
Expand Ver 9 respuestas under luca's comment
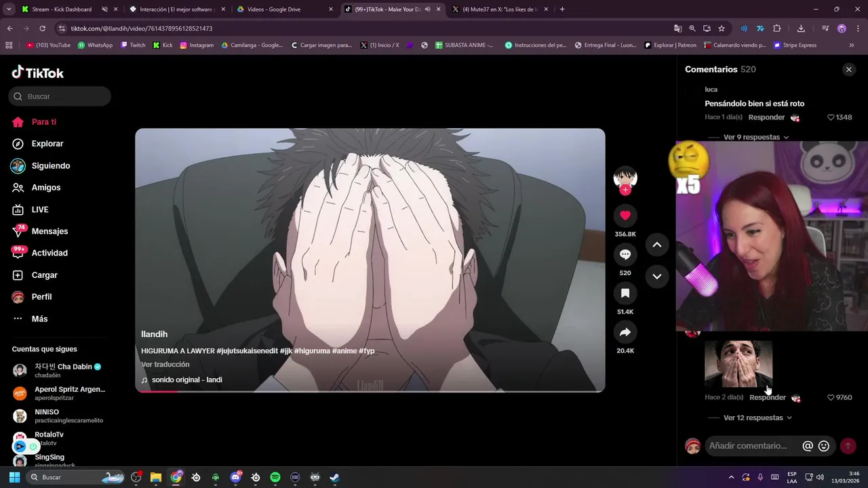[756, 137]
